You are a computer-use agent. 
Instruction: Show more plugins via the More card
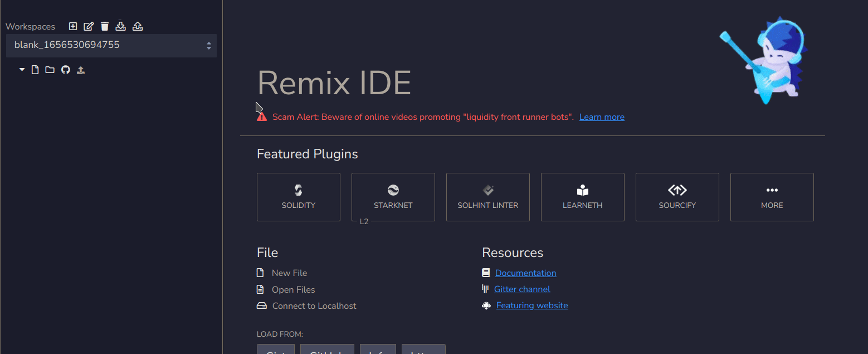pos(772,197)
